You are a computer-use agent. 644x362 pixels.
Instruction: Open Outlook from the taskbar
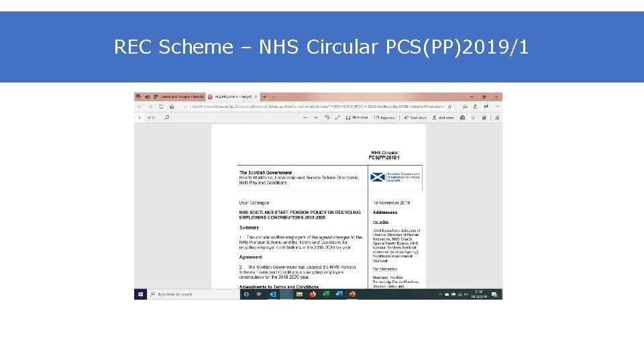(x=273, y=294)
